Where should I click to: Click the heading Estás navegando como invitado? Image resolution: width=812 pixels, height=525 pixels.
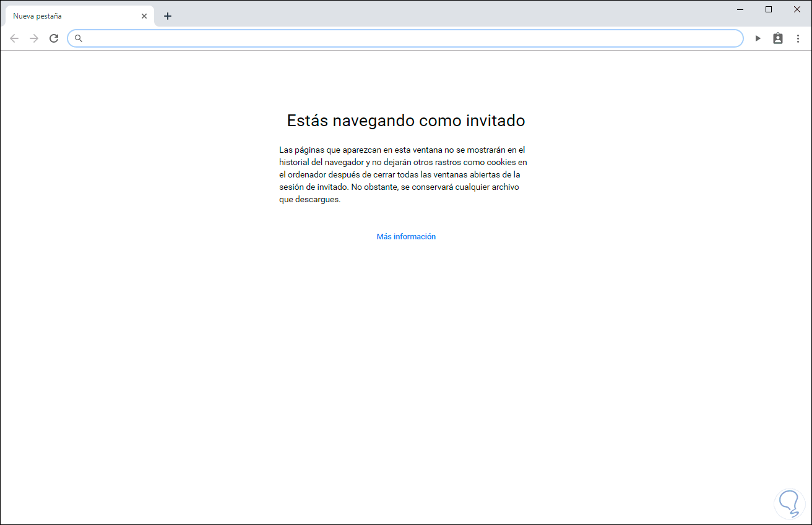[406, 121]
